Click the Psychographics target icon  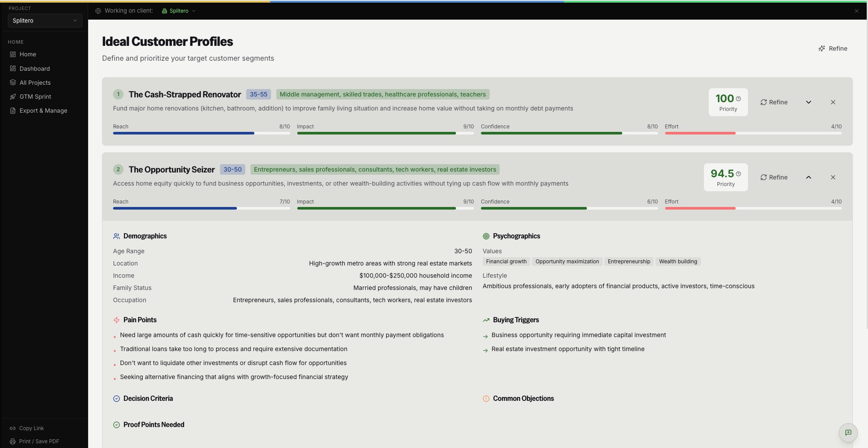486,236
